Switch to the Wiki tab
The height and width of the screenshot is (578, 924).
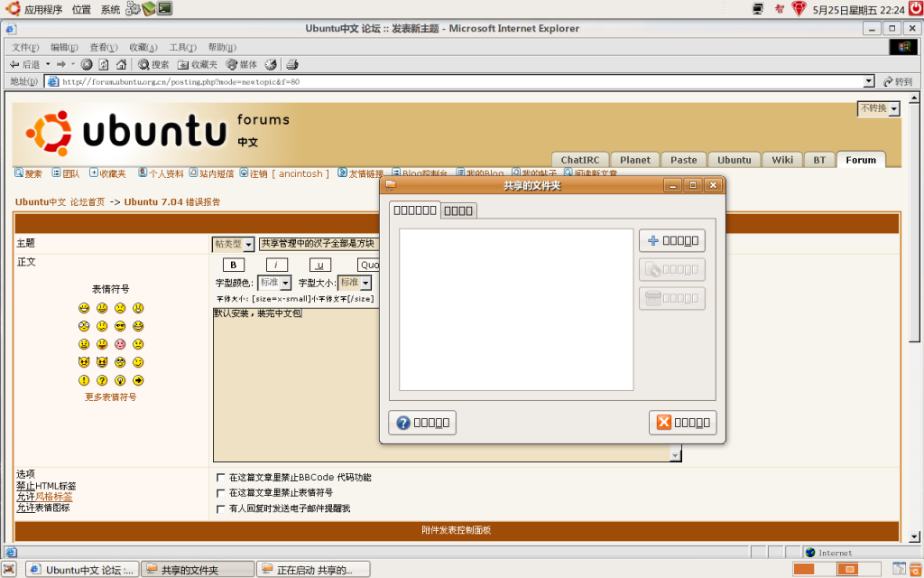[x=782, y=160]
